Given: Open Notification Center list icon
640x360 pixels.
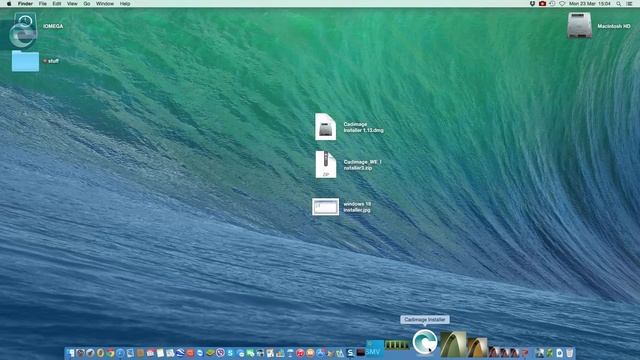Looking at the screenshot, I should (x=630, y=4).
